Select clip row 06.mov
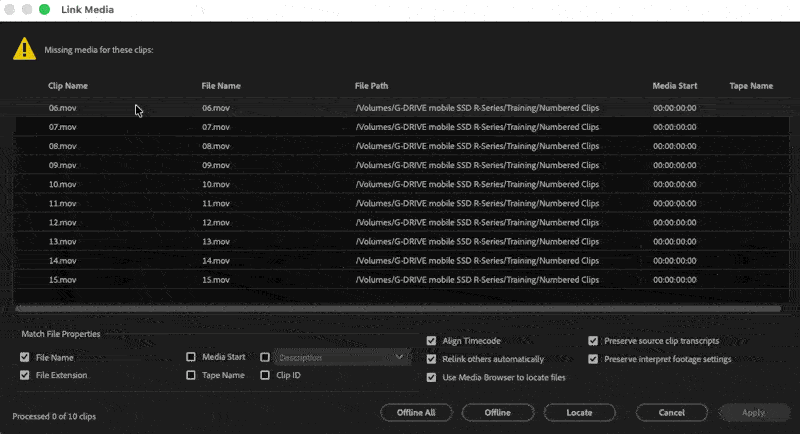The width and height of the screenshot is (800, 434). (402, 108)
